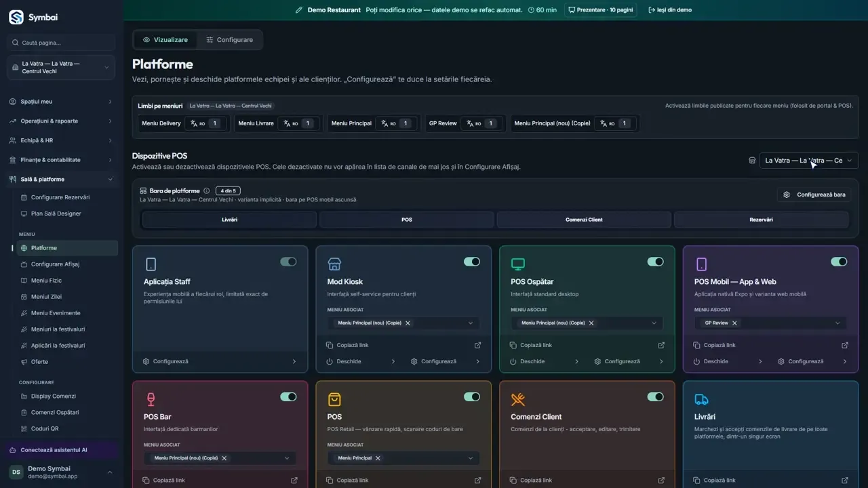
Task: Click the Mod Kiosk storefront icon
Action: coord(334,264)
